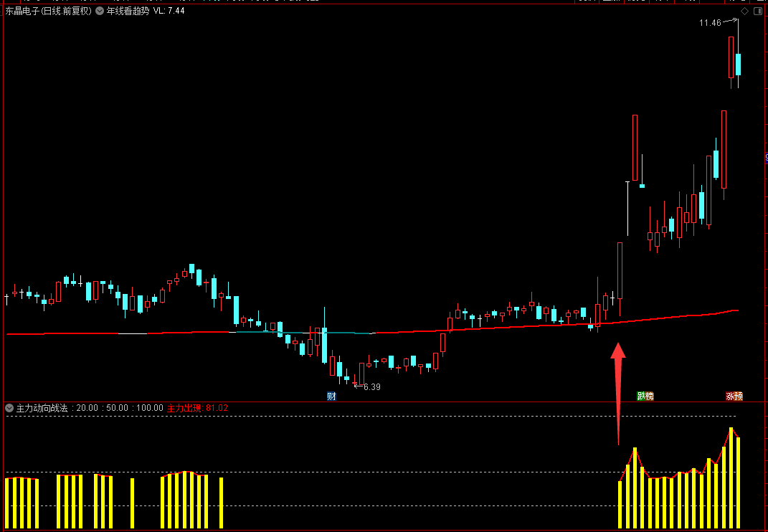Click the green 跌榜 badge
This screenshot has width=768, height=532.
pyautogui.click(x=645, y=396)
